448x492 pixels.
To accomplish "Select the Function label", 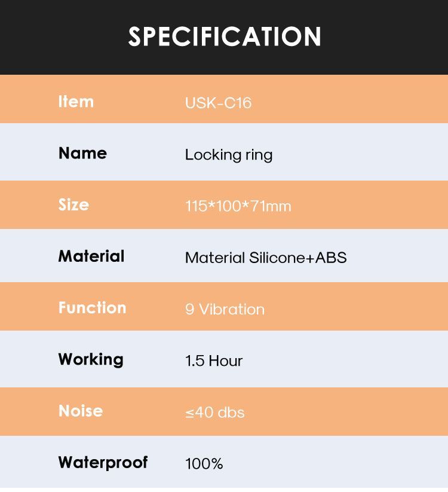I will pyautogui.click(x=92, y=307).
